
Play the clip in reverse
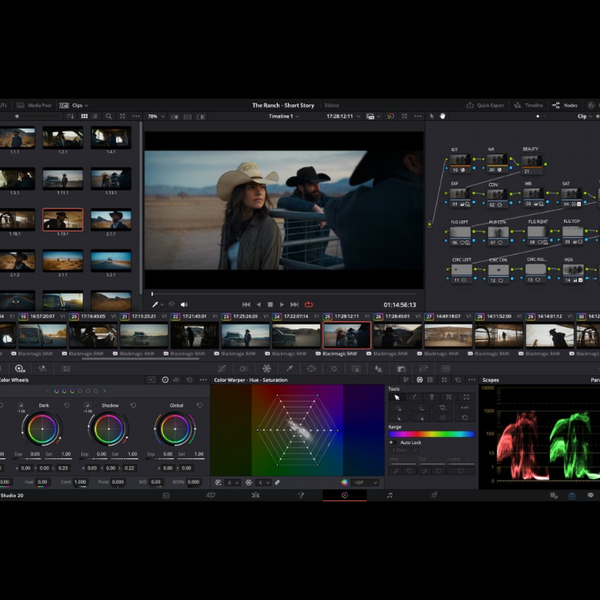pyautogui.click(x=259, y=305)
